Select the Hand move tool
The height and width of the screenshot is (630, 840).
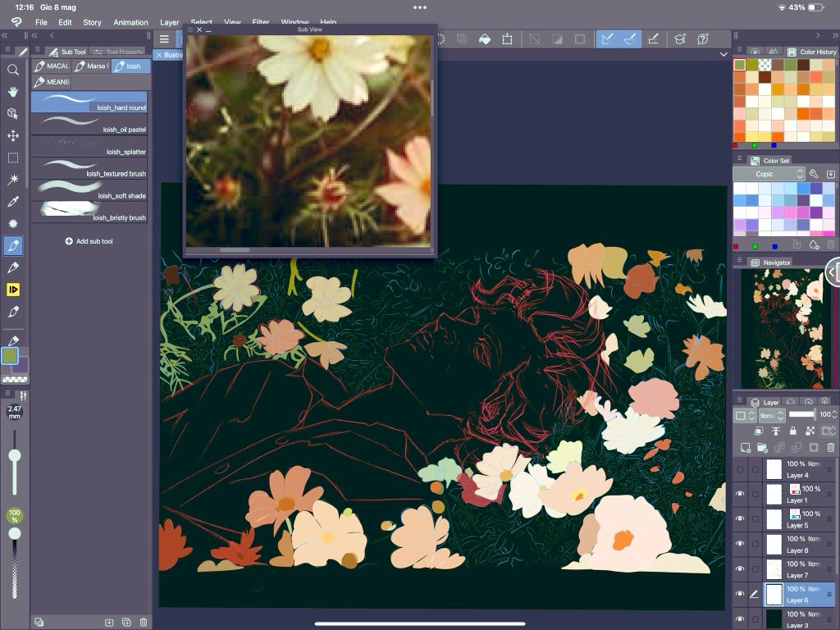tap(13, 92)
